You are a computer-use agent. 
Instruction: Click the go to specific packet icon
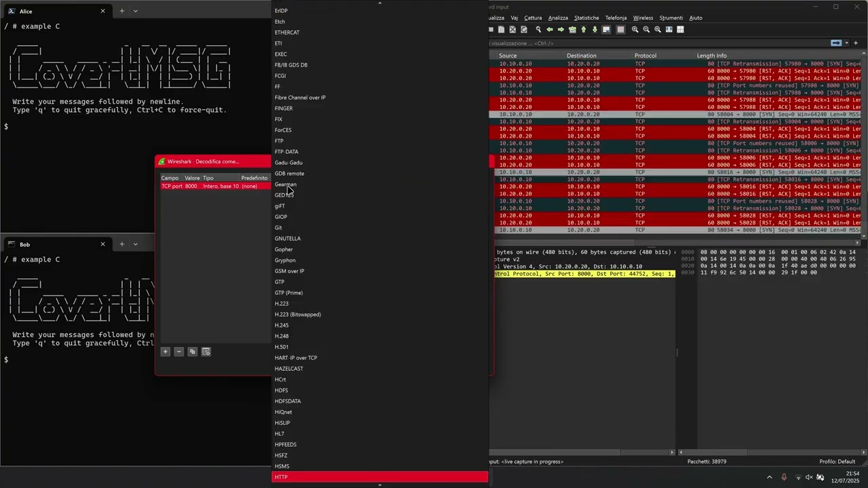pos(572,30)
